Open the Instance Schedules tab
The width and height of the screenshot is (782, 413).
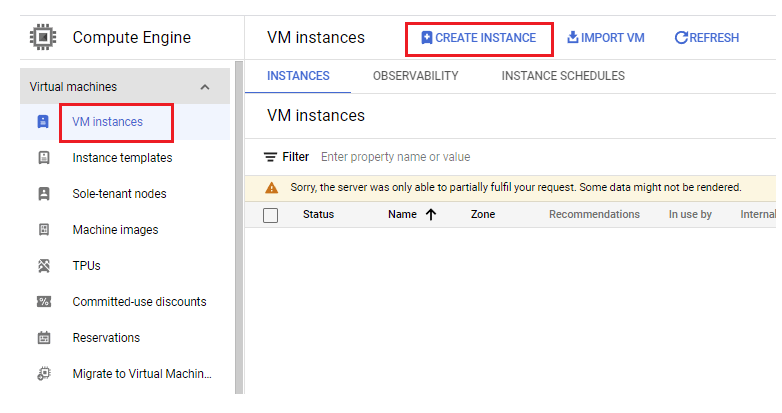[x=563, y=76]
